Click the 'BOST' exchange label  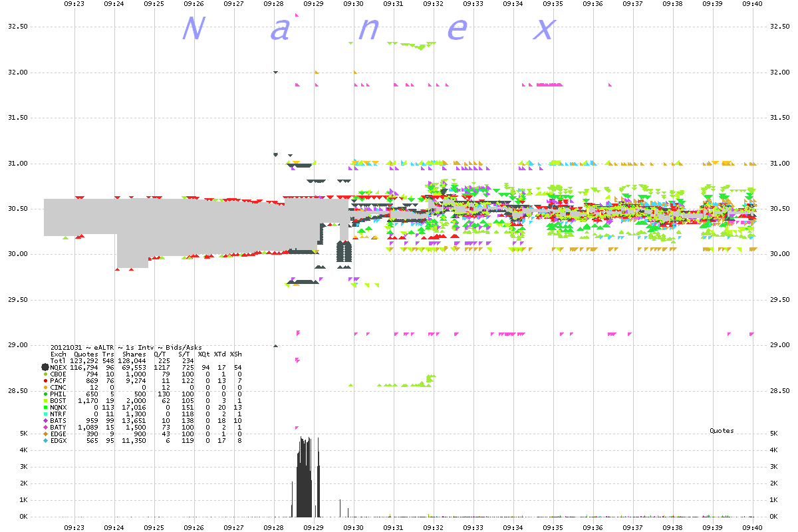(59, 401)
